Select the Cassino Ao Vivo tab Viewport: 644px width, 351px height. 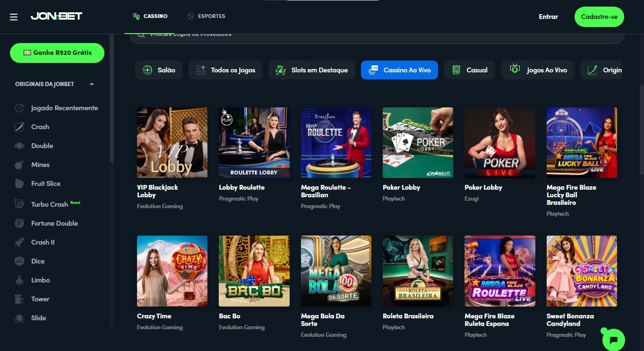pyautogui.click(x=399, y=70)
